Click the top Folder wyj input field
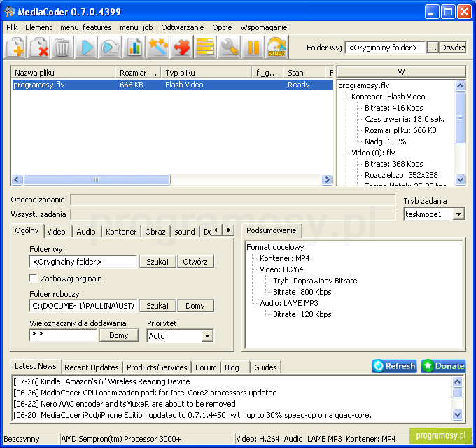476x448 pixels. tap(385, 48)
